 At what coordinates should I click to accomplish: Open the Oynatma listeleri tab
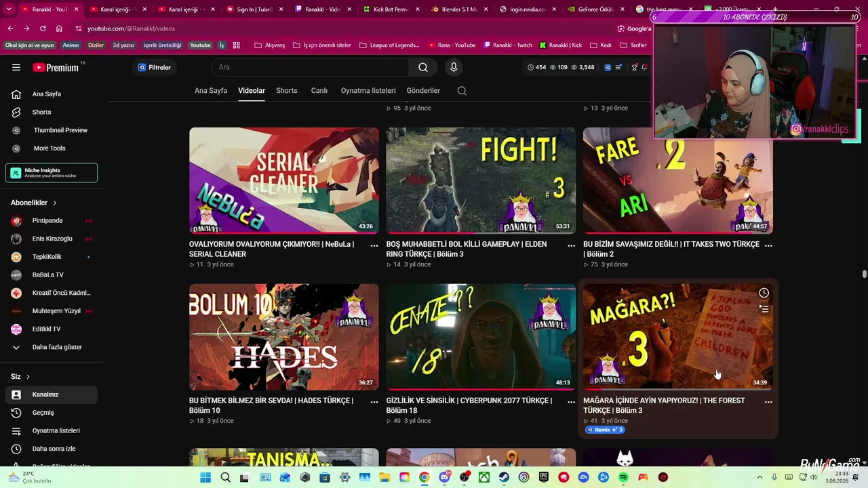368,91
